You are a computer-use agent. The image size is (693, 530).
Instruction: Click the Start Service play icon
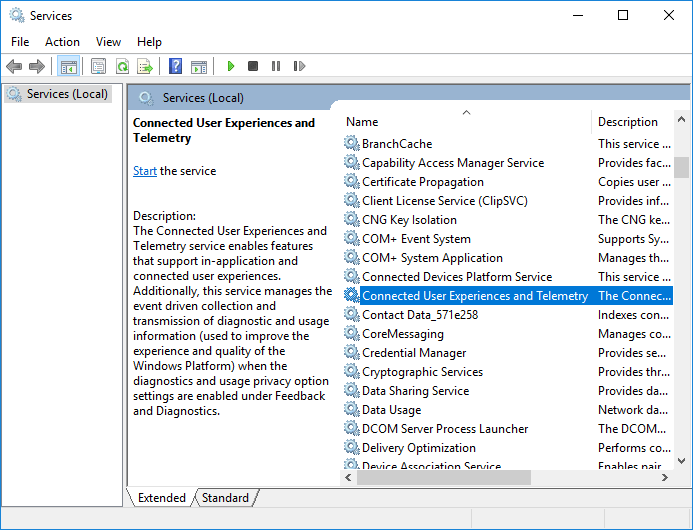pos(231,66)
